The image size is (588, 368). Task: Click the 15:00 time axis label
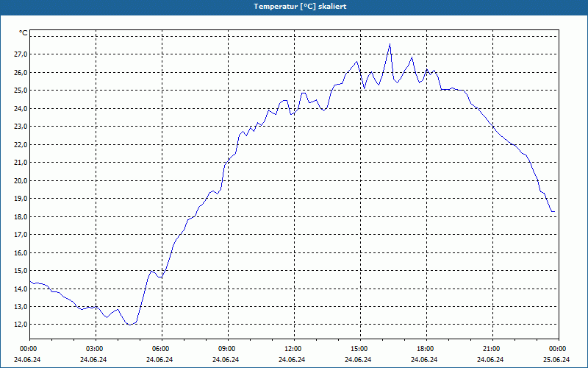pos(358,349)
